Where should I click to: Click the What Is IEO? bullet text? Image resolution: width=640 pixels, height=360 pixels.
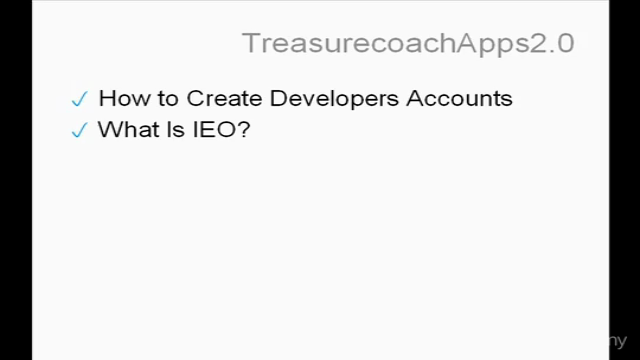coord(174,130)
